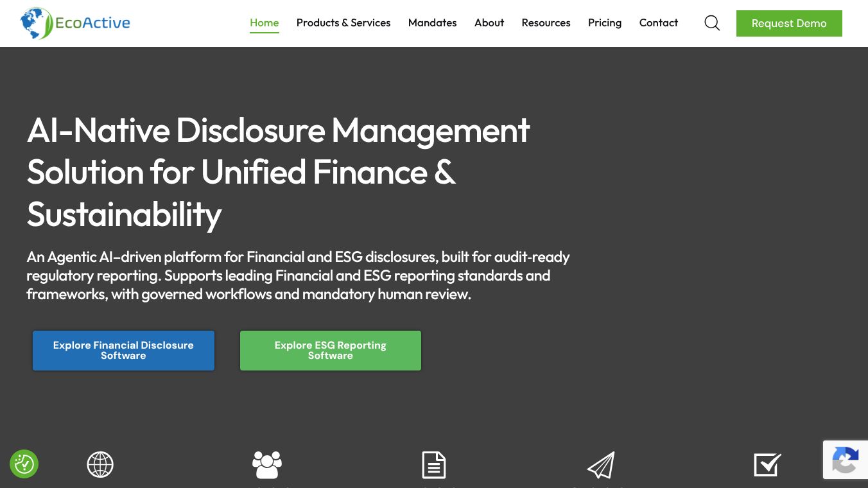Click Explore ESG Reporting Software button
Image resolution: width=868 pixels, height=488 pixels.
(x=331, y=351)
